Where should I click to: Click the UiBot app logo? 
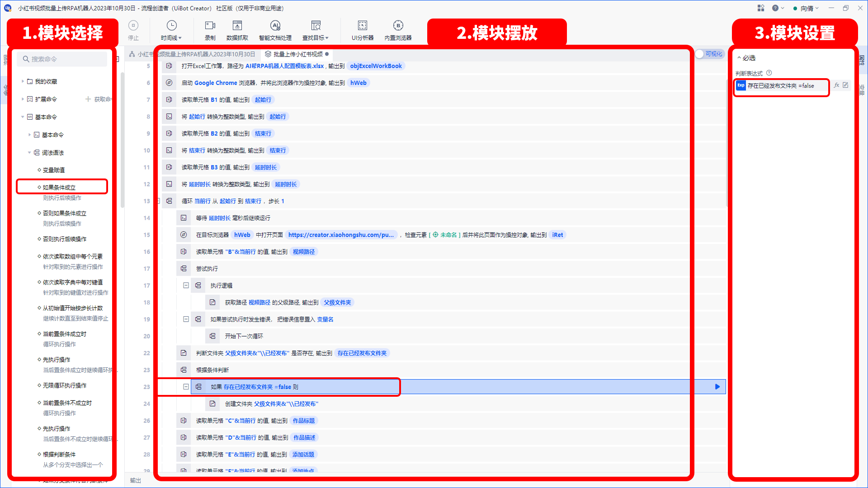(8, 8)
